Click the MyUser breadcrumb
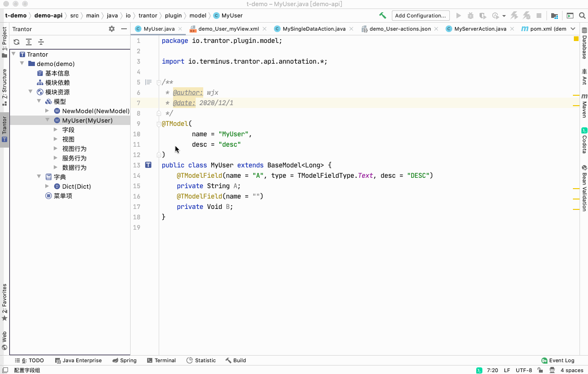This screenshot has height=374, width=588. click(228, 16)
